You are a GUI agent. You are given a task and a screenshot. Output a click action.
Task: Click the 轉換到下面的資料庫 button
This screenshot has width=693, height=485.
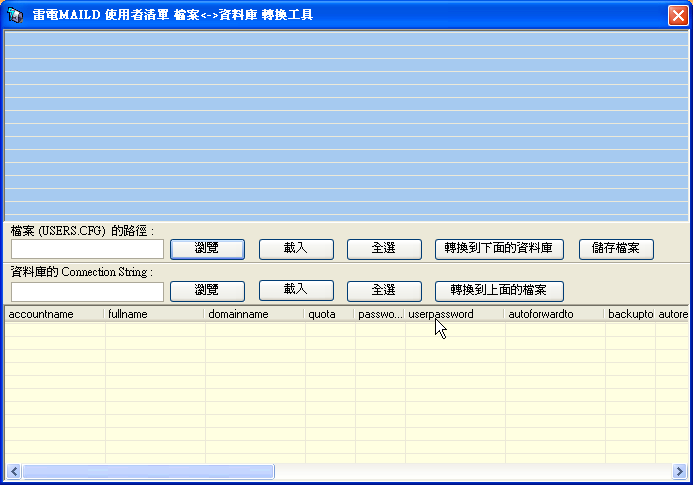pyautogui.click(x=500, y=249)
